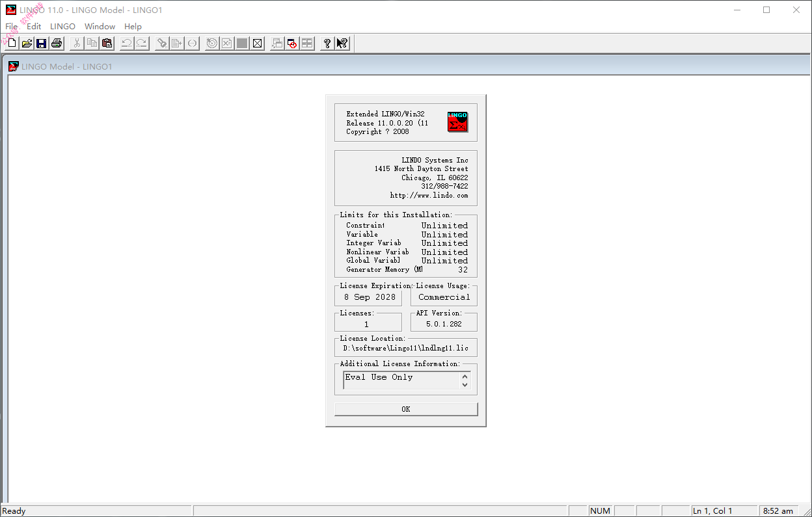Screen dimensions: 812x517
Task: Click the license path D:\software\Lingo11\lndlng11.lic
Action: (406, 349)
